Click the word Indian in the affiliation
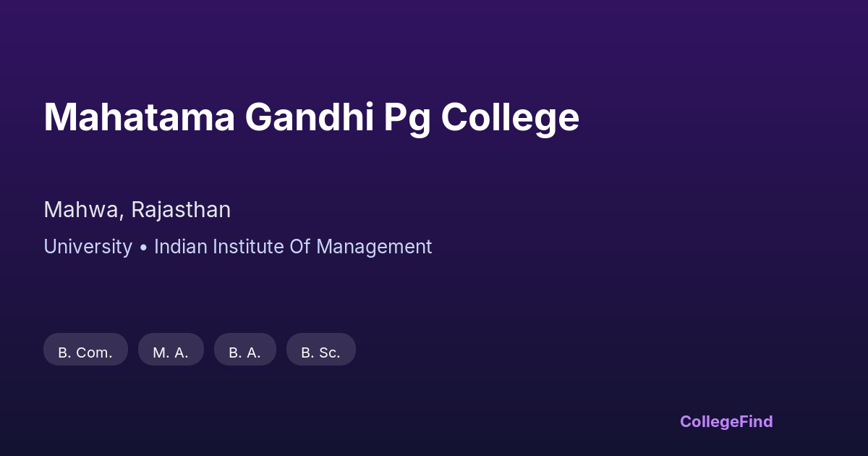Screen dimensions: 868x456 179,247
